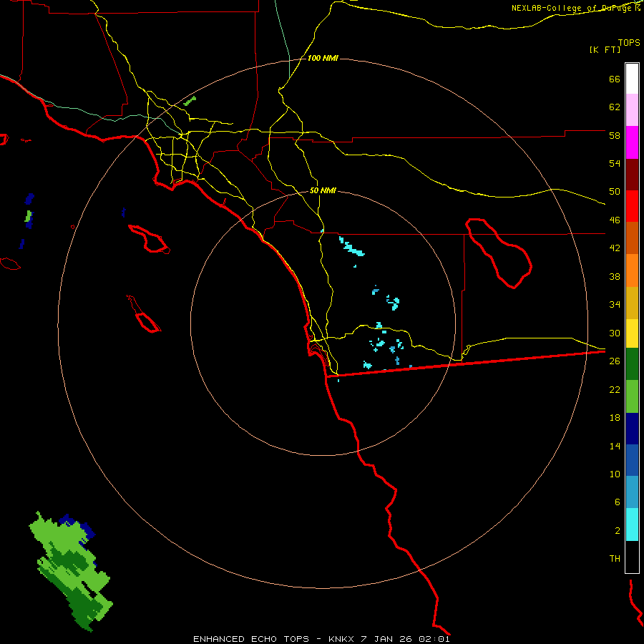
Task: Click the 100 NMI range ring label
Action: pyautogui.click(x=323, y=59)
